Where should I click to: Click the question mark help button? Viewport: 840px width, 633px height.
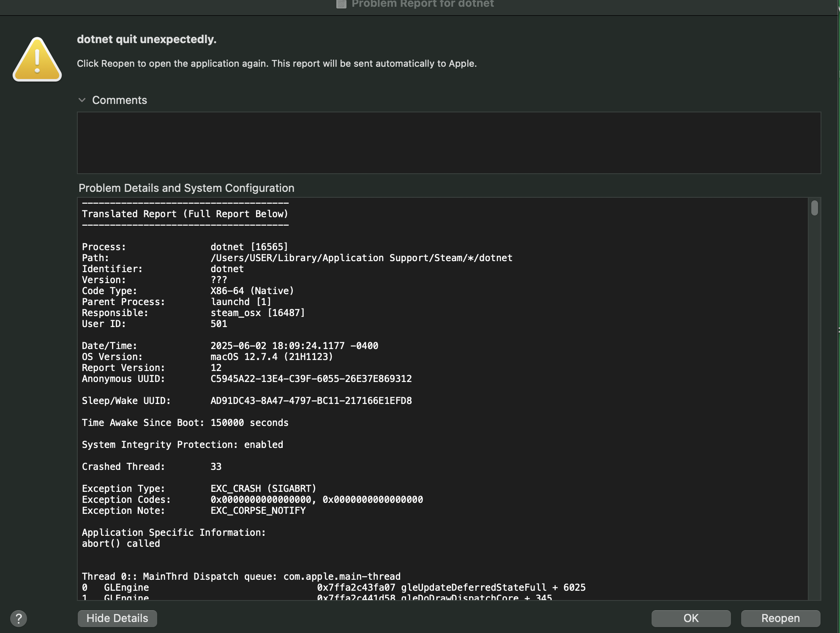tap(19, 619)
